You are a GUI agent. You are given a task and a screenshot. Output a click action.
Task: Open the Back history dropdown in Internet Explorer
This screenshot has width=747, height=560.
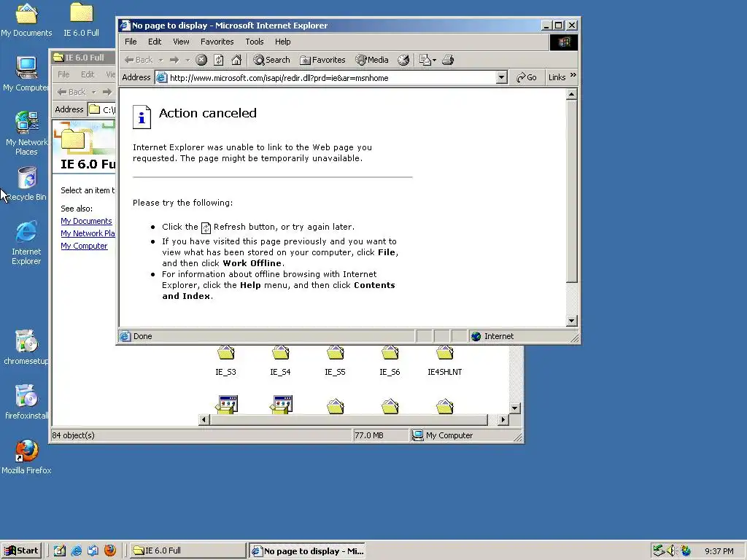[160, 60]
